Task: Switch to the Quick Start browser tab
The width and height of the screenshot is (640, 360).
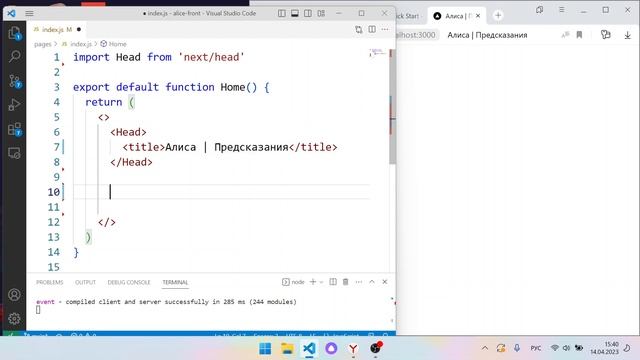Action: [407, 16]
